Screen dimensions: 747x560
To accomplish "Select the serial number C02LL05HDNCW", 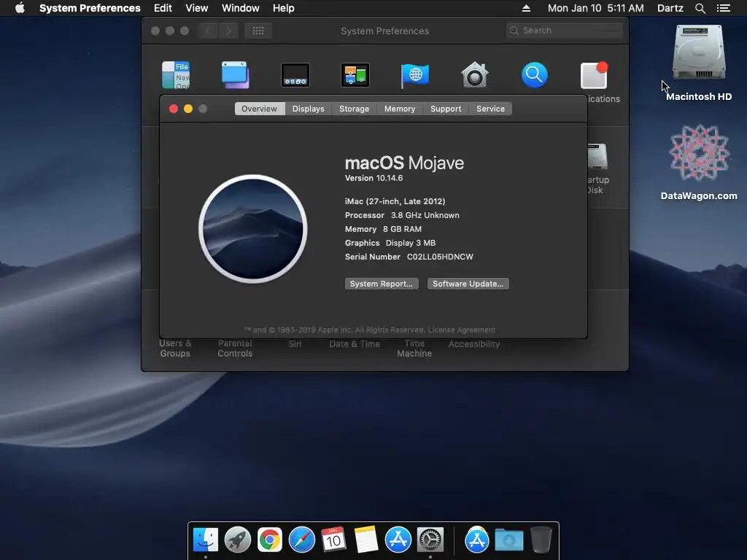I will click(x=440, y=257).
